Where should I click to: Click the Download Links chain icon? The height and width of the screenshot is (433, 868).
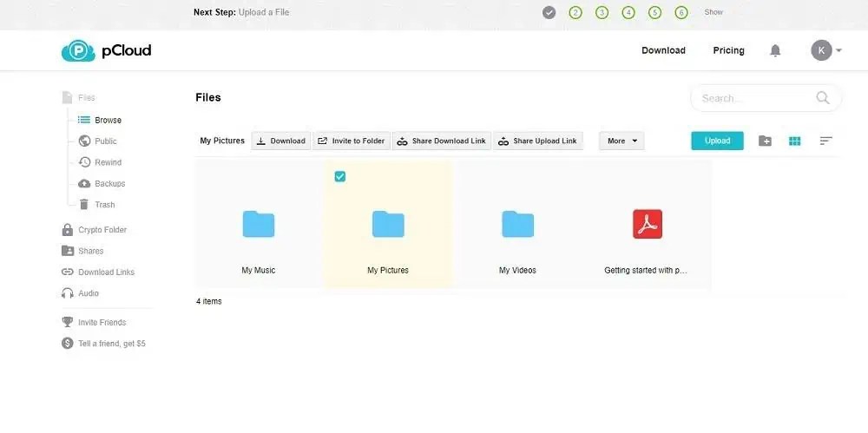68,272
